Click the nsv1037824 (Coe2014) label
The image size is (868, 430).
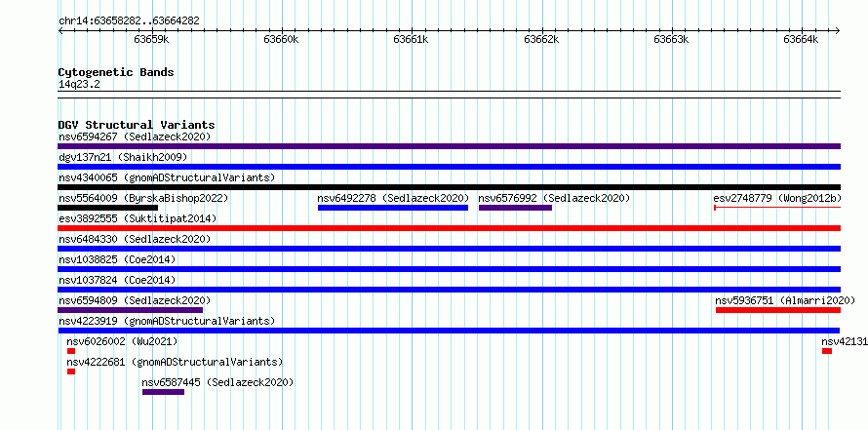[117, 280]
